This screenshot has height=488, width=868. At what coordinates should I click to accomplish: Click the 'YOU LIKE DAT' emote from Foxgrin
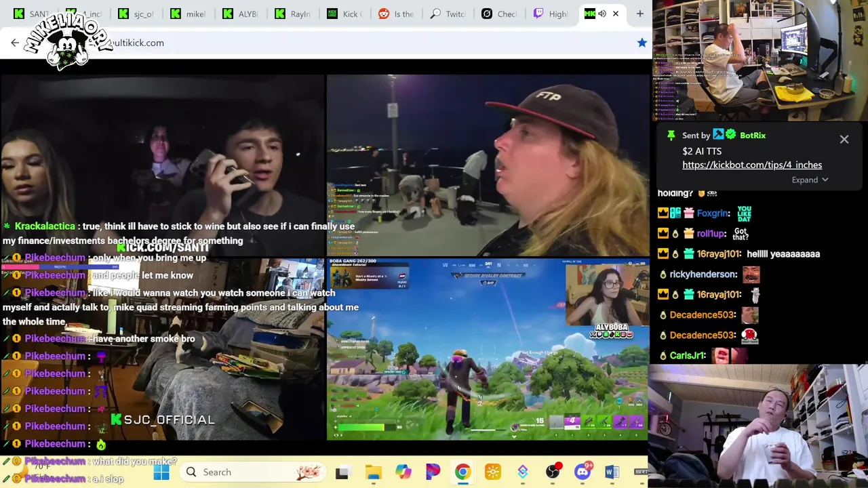pos(744,213)
